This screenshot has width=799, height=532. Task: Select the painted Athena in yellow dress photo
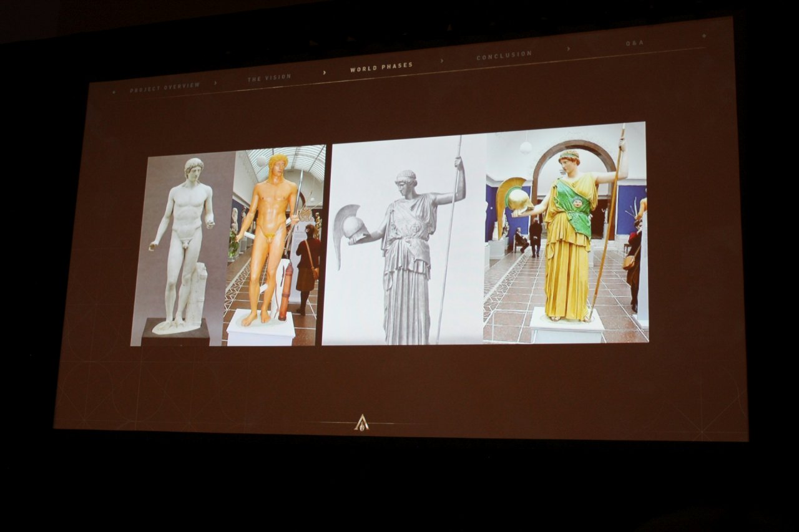[566, 232]
